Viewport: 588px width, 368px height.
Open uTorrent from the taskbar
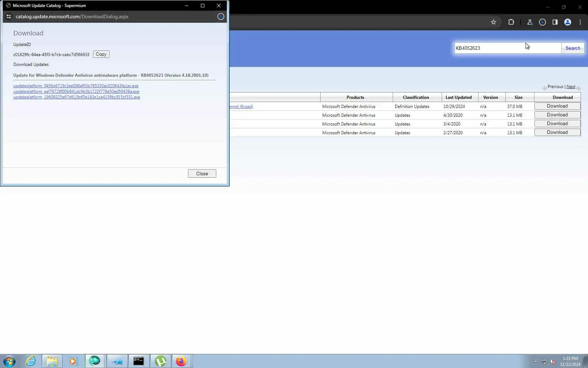(160, 361)
